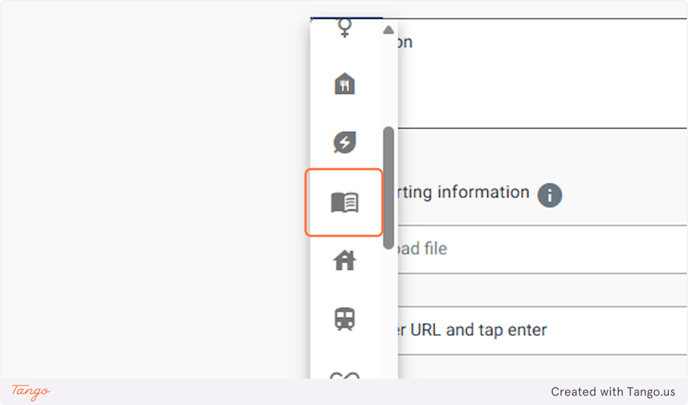
Task: Click the blank page area left of dropdown
Action: [x=154, y=189]
